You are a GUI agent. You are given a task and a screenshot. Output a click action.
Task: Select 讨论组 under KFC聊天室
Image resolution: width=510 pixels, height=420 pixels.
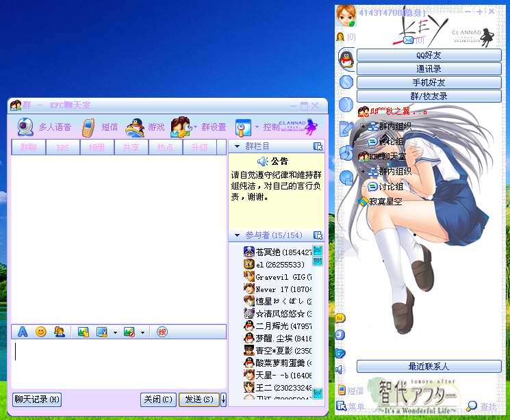click(x=386, y=187)
